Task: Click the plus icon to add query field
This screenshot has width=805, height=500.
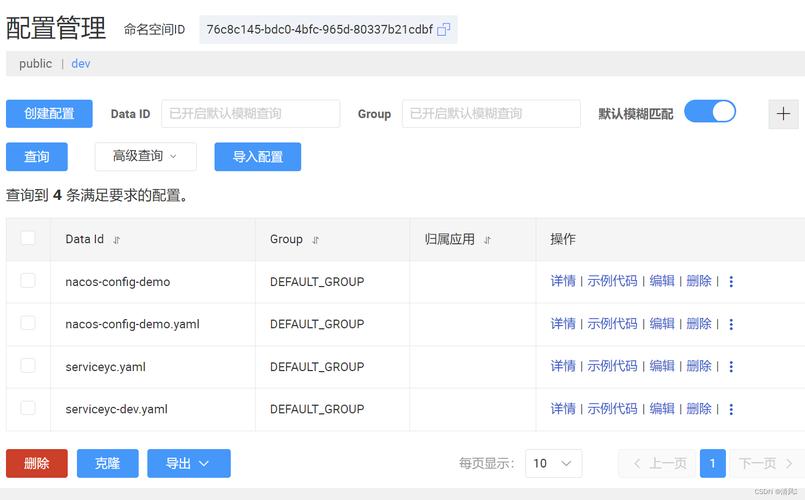Action: (783, 114)
